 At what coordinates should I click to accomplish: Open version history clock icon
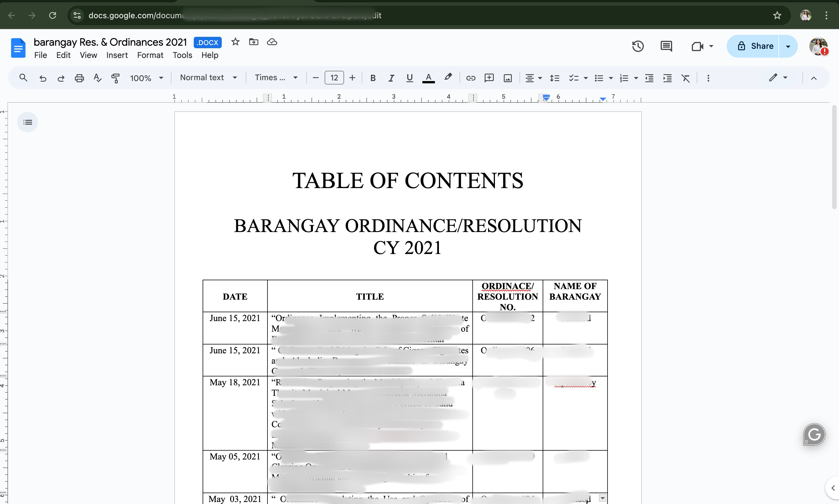pos(638,46)
